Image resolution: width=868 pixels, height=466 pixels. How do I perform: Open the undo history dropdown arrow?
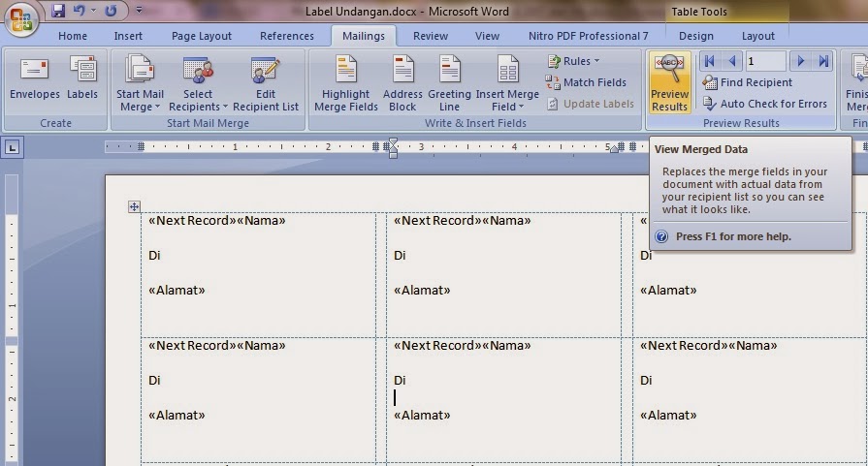click(93, 10)
